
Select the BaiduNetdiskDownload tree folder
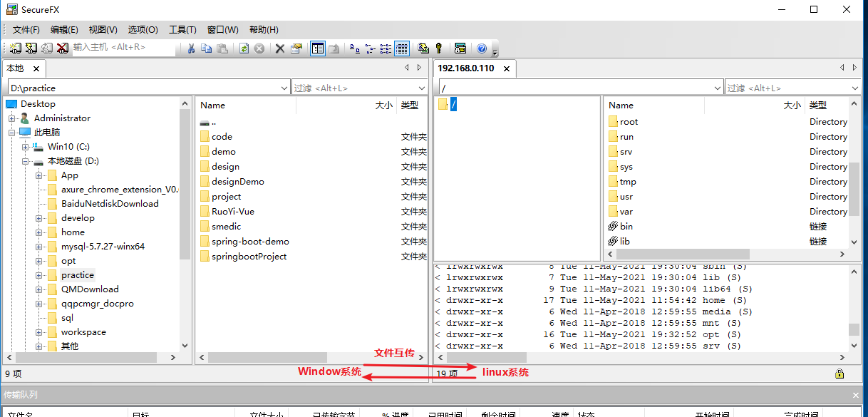click(110, 204)
